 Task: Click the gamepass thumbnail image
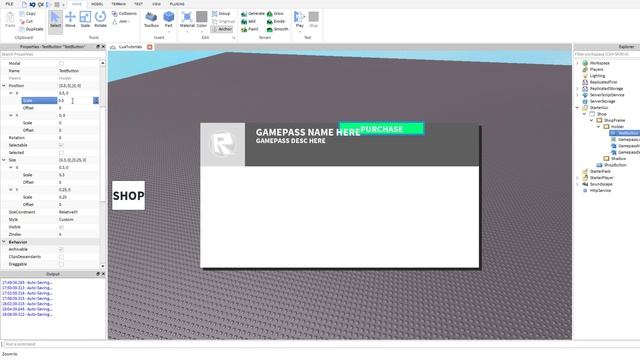[x=223, y=144]
